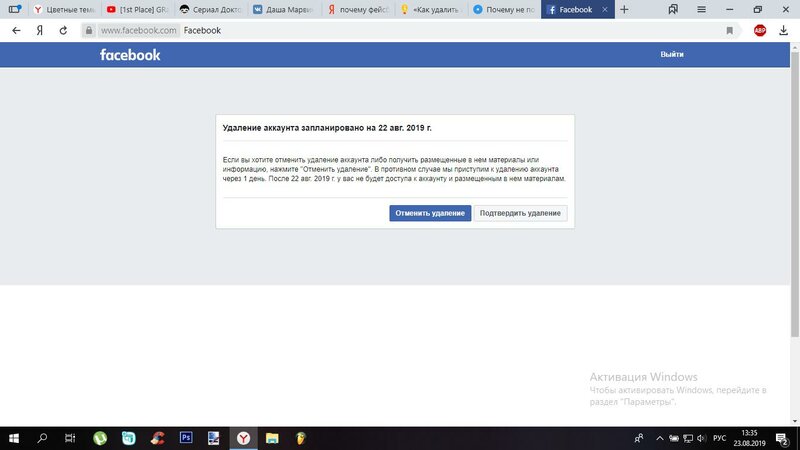800x450 pixels.
Task: Open FL Studio from the taskbar
Action: [x=301, y=438]
